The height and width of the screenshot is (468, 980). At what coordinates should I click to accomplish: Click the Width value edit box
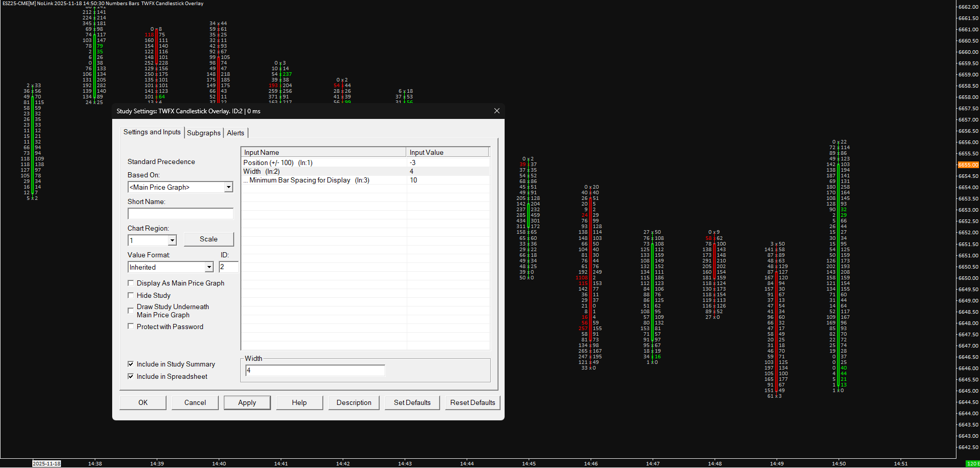(x=315, y=370)
